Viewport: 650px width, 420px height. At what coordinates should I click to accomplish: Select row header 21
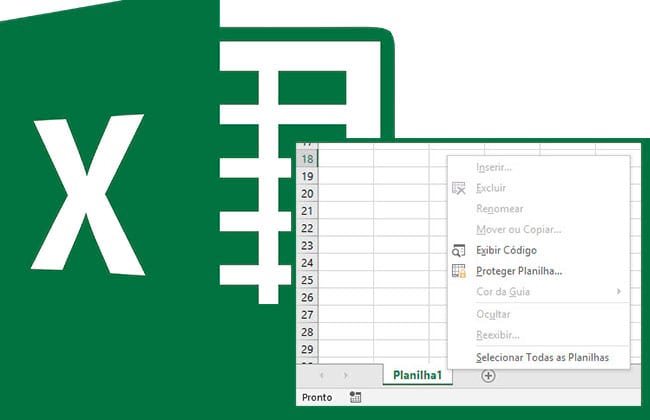(307, 211)
